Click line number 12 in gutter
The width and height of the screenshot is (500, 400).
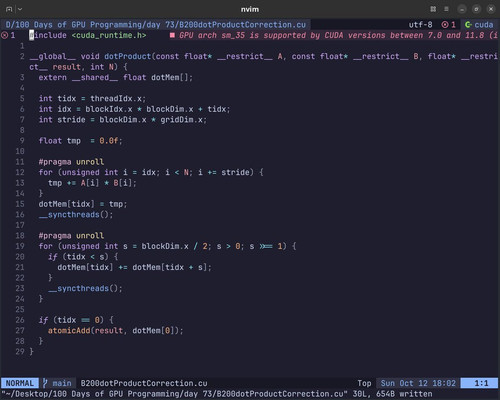(20, 172)
